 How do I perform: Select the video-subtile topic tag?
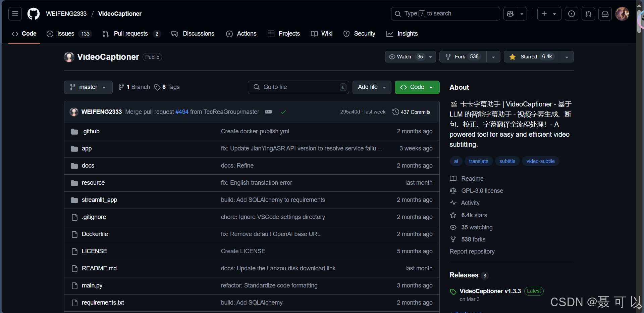pos(541,161)
